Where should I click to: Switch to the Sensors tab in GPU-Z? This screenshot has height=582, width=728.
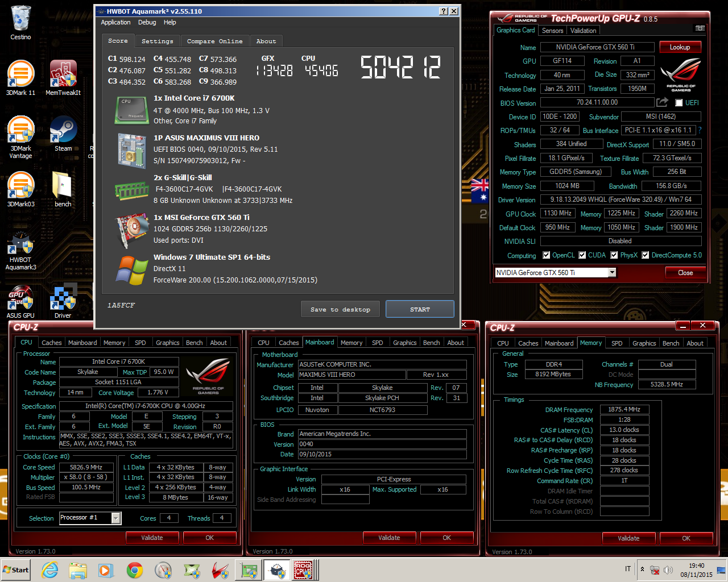[x=552, y=31]
